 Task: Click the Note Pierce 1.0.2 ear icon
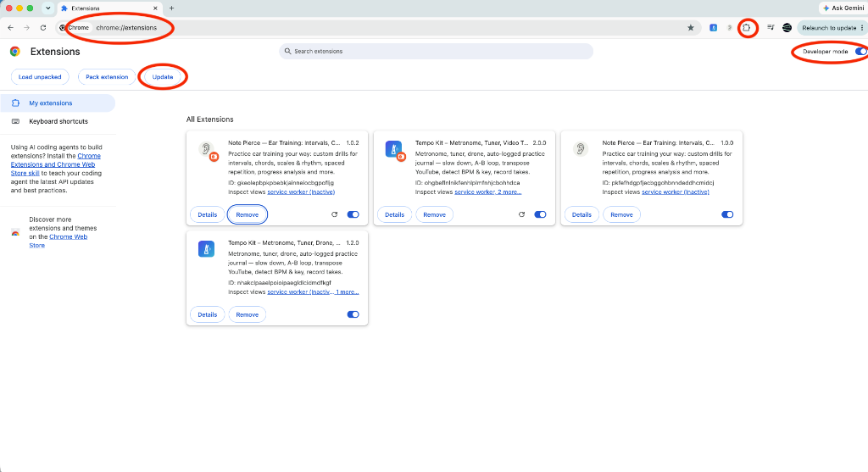206,149
